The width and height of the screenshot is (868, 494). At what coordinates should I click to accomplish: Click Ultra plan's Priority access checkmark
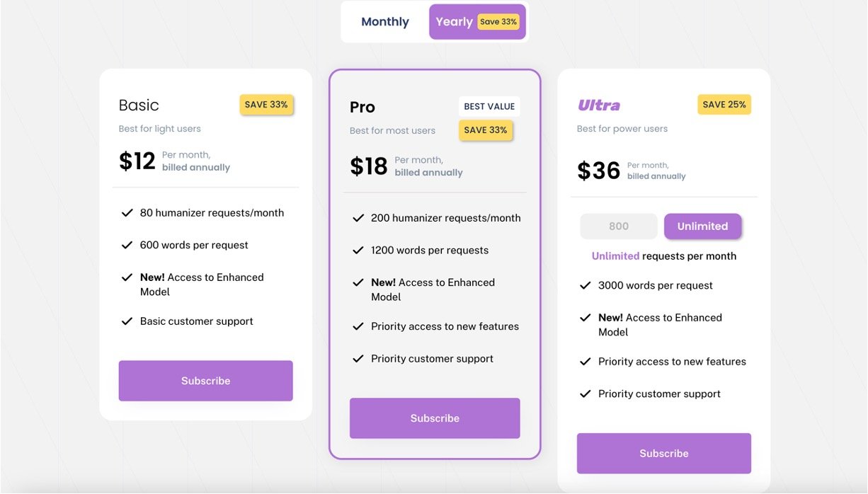pyautogui.click(x=586, y=362)
